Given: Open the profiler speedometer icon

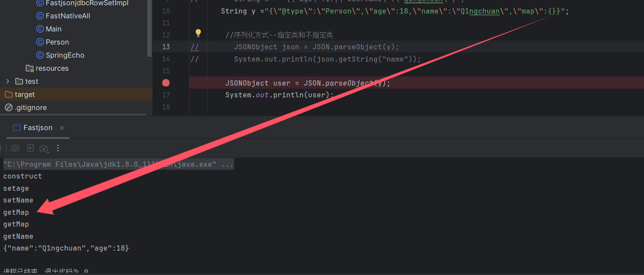Looking at the screenshot, I should [x=44, y=148].
